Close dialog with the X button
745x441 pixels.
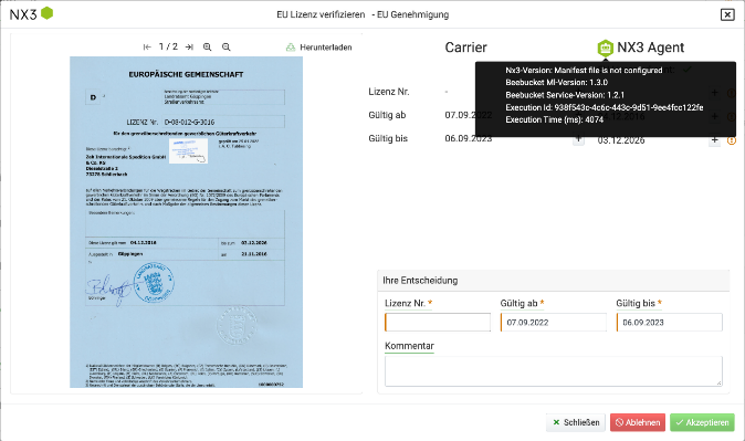point(727,15)
